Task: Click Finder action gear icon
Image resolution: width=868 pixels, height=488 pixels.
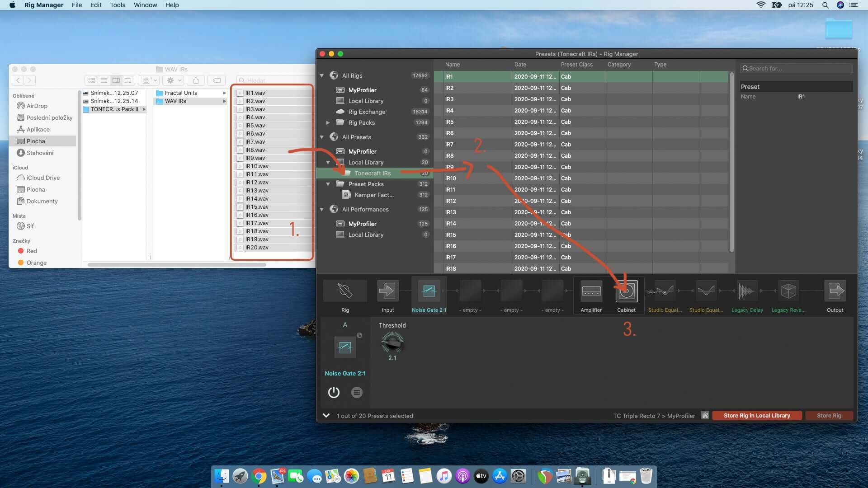Action: point(174,80)
